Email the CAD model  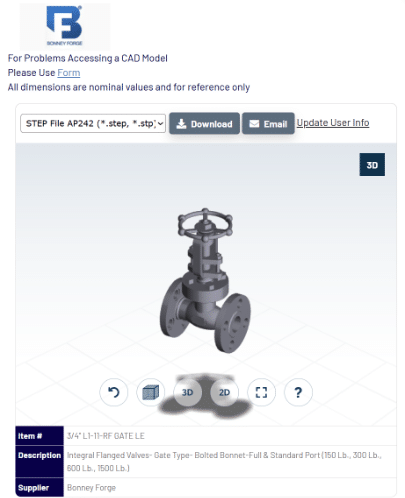click(268, 124)
